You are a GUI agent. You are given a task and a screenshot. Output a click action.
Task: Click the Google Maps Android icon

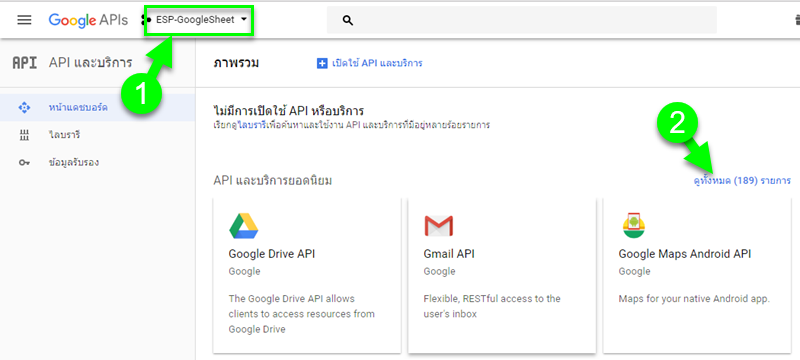[x=634, y=225]
